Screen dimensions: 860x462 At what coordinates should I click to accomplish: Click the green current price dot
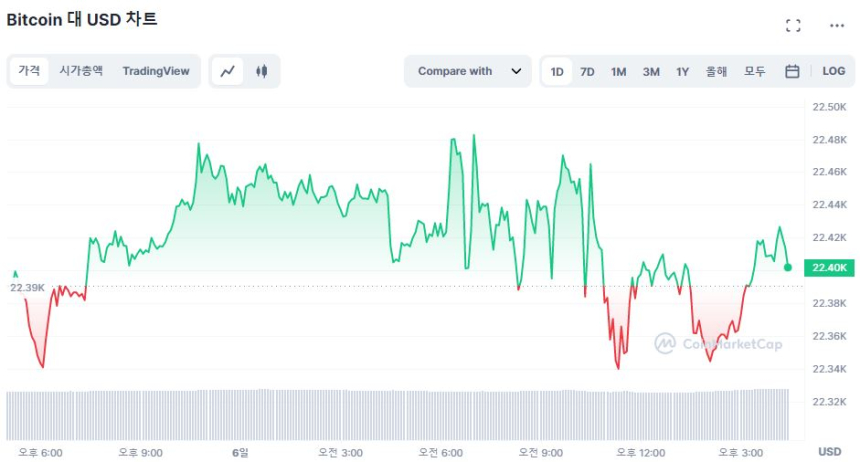788,267
